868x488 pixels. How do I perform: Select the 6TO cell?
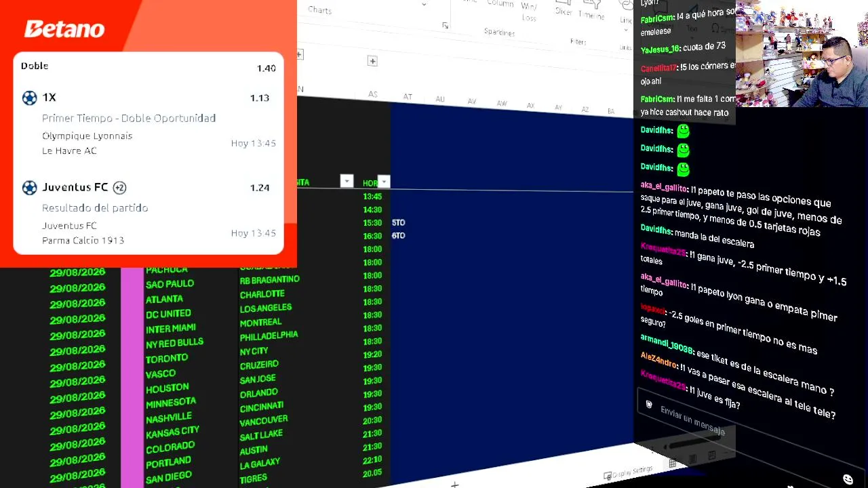click(x=398, y=236)
